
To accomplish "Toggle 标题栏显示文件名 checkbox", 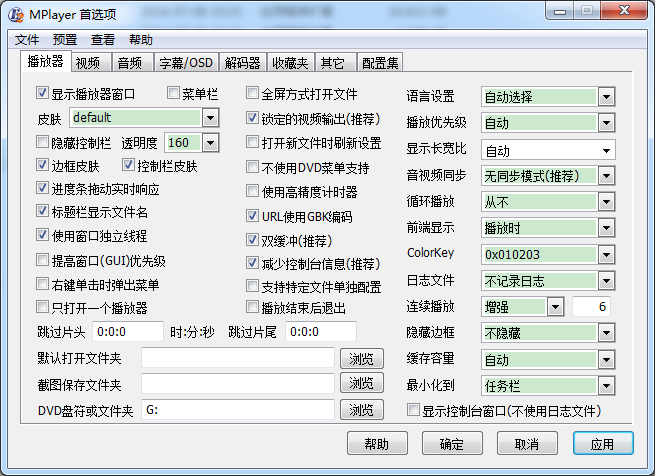I will [42, 211].
